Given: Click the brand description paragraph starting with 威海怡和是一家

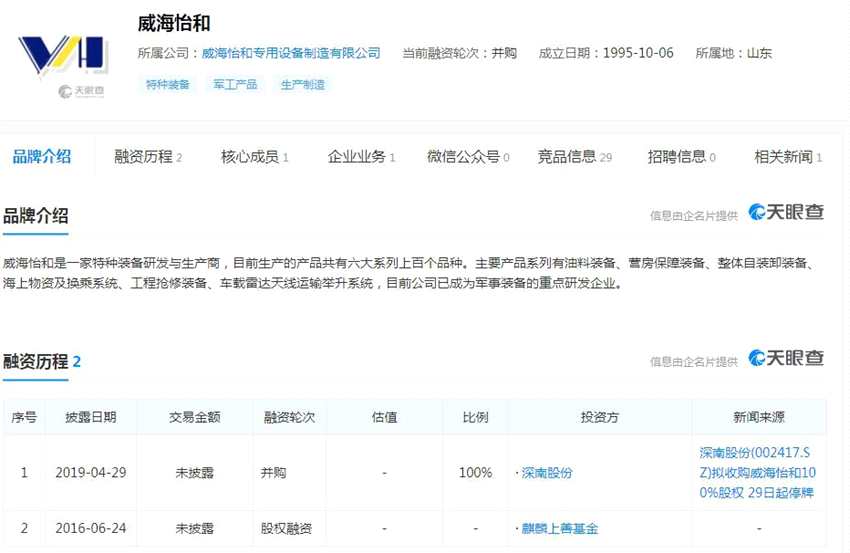Looking at the screenshot, I should [x=408, y=273].
